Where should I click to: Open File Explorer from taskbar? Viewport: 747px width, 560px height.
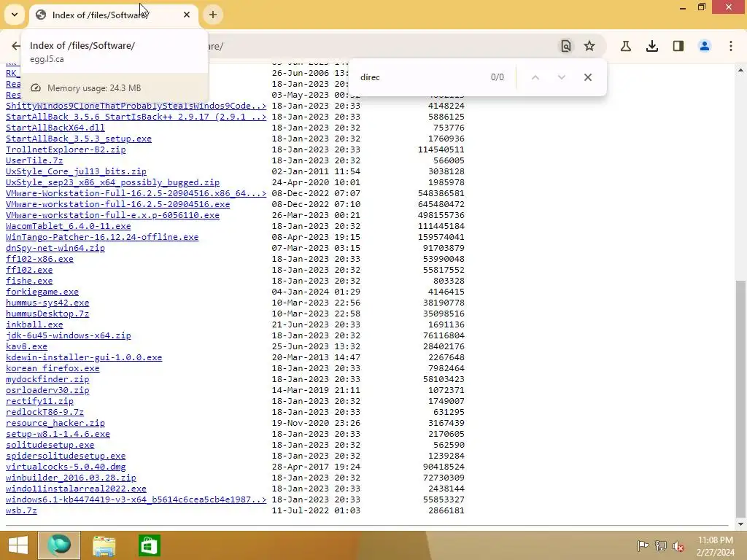coord(104,545)
